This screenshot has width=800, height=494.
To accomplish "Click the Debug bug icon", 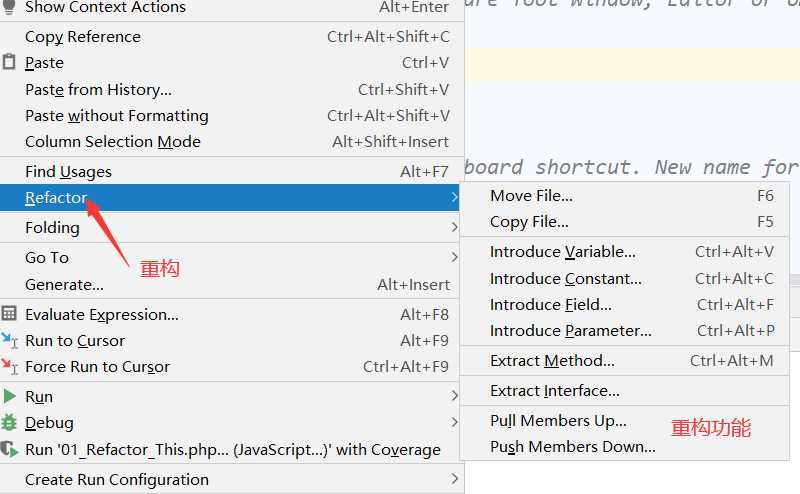I will pyautogui.click(x=9, y=423).
